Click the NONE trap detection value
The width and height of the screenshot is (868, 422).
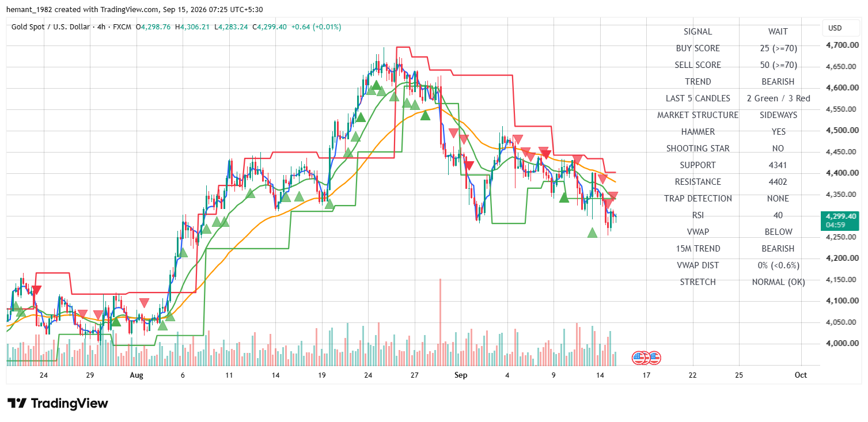pos(778,199)
